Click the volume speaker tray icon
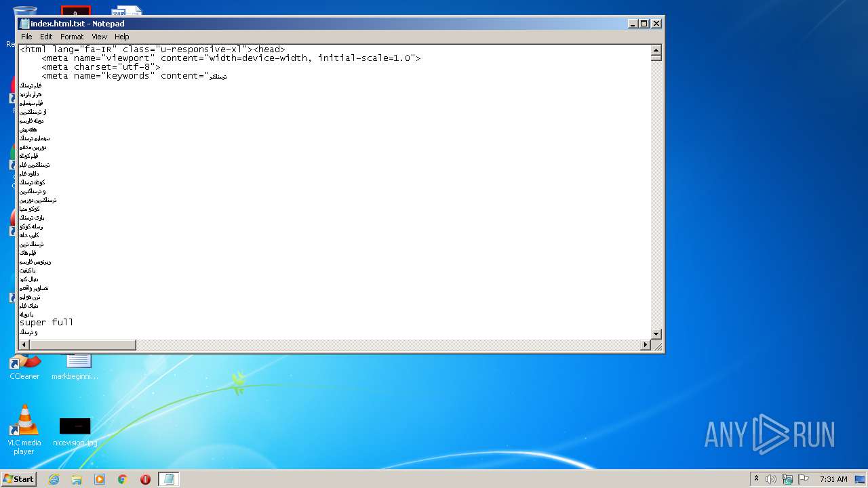The height and width of the screenshot is (488, 868). tap(771, 479)
